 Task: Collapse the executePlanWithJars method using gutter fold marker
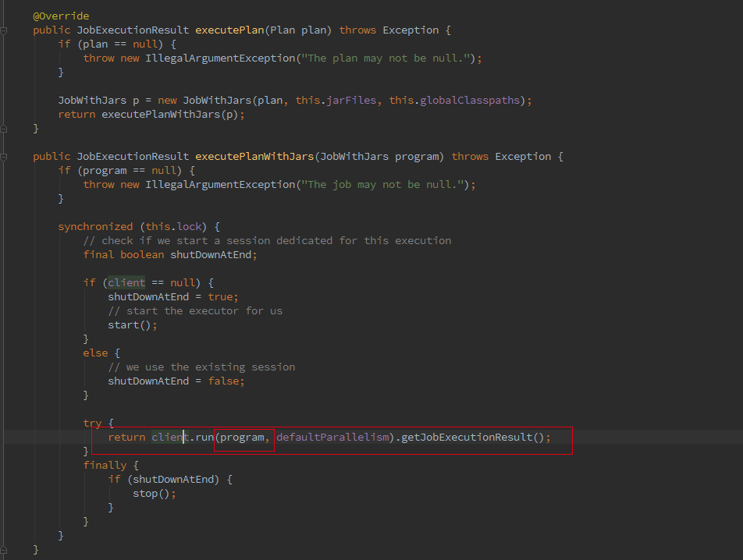pos(3,158)
